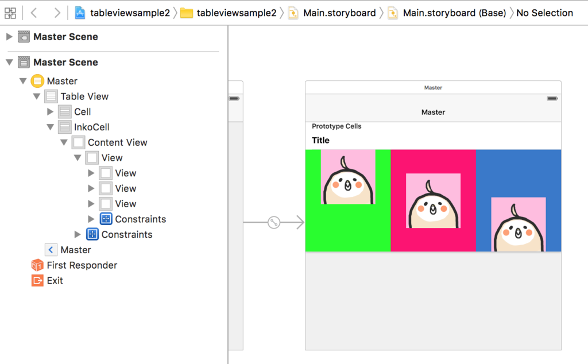Viewport: 588px width, 364px height.
Task: Click No Selection breadcrumb item
Action: pyautogui.click(x=544, y=13)
